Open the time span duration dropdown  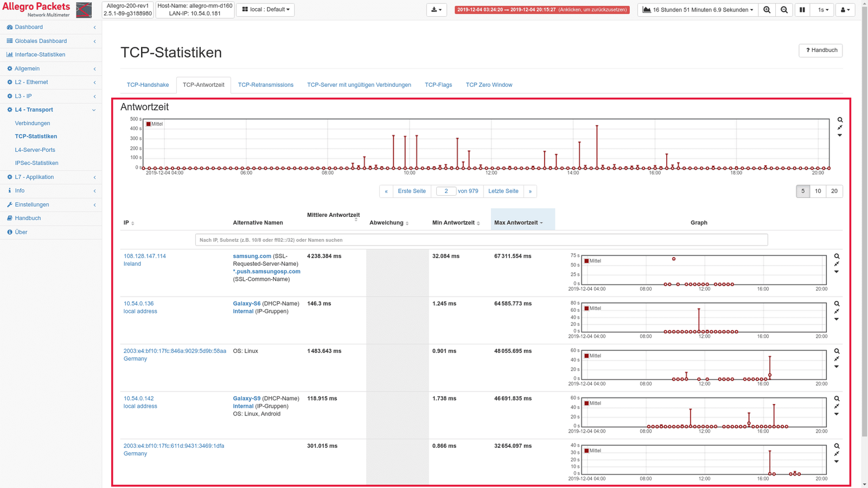(698, 10)
